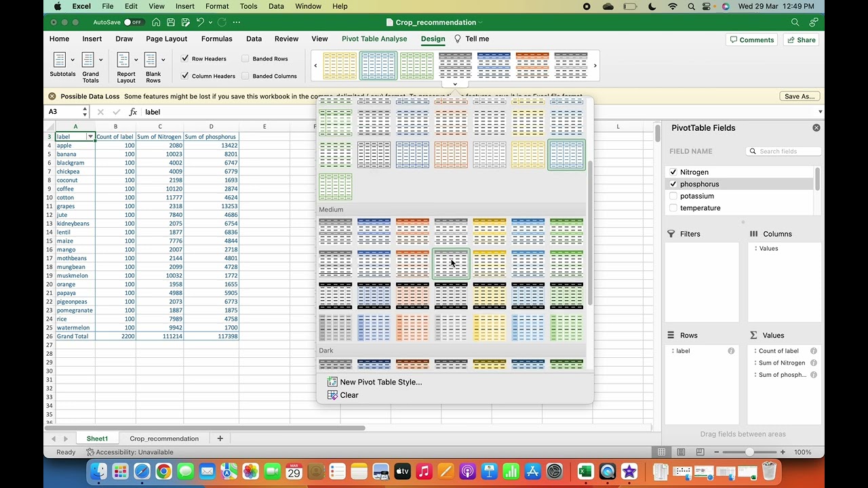Switch to Page Break Preview in status bar
The height and width of the screenshot is (488, 868).
(700, 452)
